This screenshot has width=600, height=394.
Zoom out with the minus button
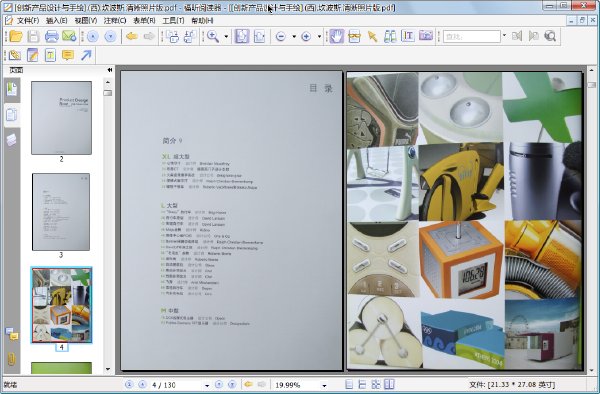click(281, 36)
